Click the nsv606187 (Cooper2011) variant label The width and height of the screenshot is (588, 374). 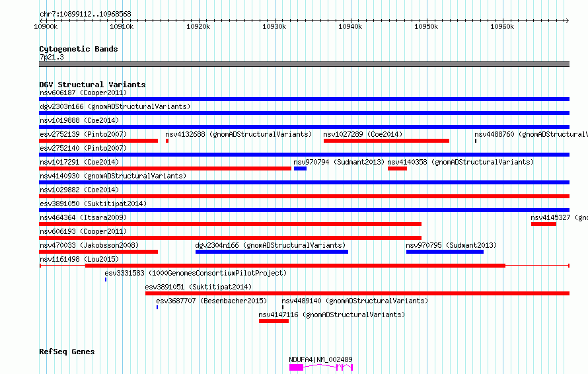click(83, 93)
